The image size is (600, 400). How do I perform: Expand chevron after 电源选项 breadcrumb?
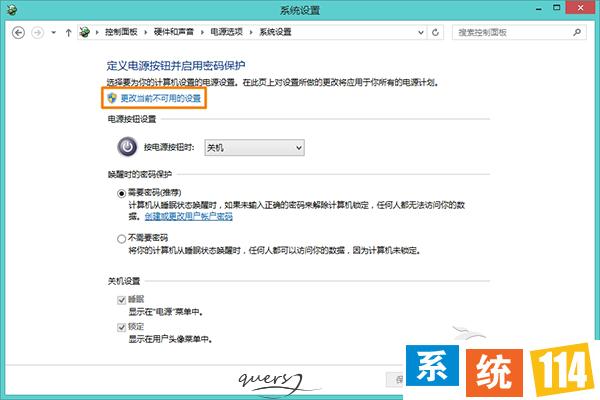coord(251,33)
